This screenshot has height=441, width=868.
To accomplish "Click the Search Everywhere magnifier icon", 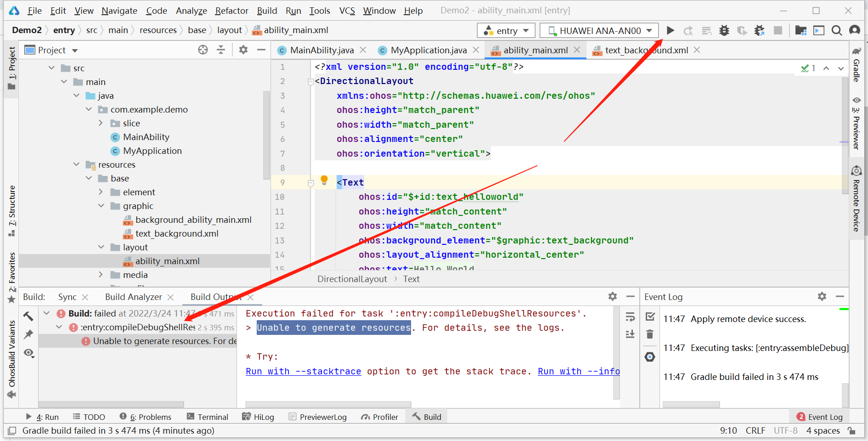I will pyautogui.click(x=836, y=30).
